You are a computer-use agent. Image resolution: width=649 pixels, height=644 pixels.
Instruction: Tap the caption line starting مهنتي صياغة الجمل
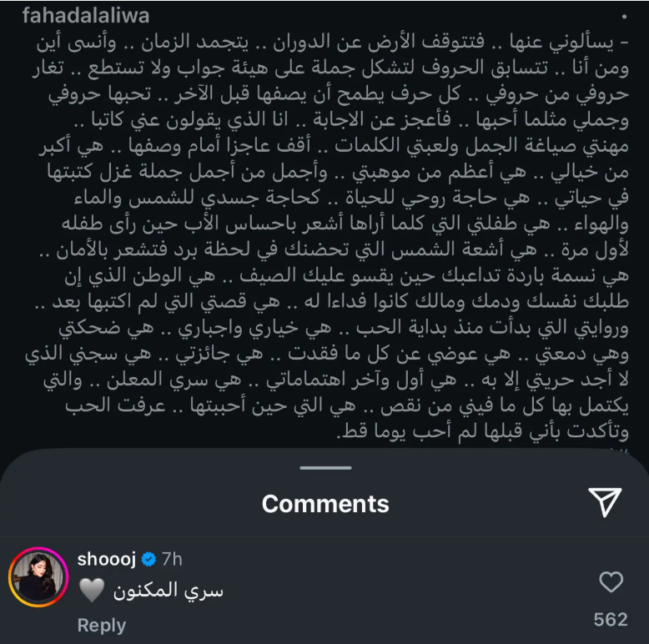pyautogui.click(x=334, y=146)
